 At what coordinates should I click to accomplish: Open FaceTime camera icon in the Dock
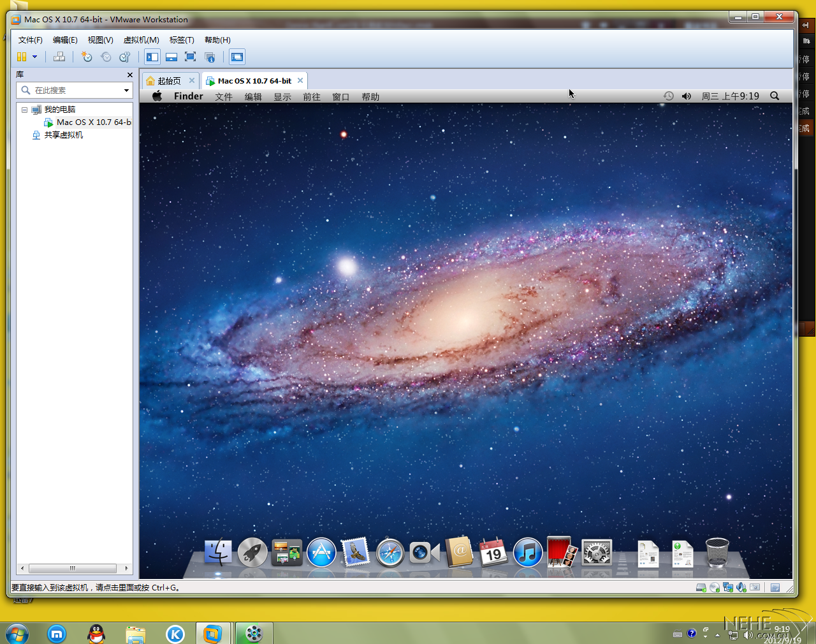point(425,552)
